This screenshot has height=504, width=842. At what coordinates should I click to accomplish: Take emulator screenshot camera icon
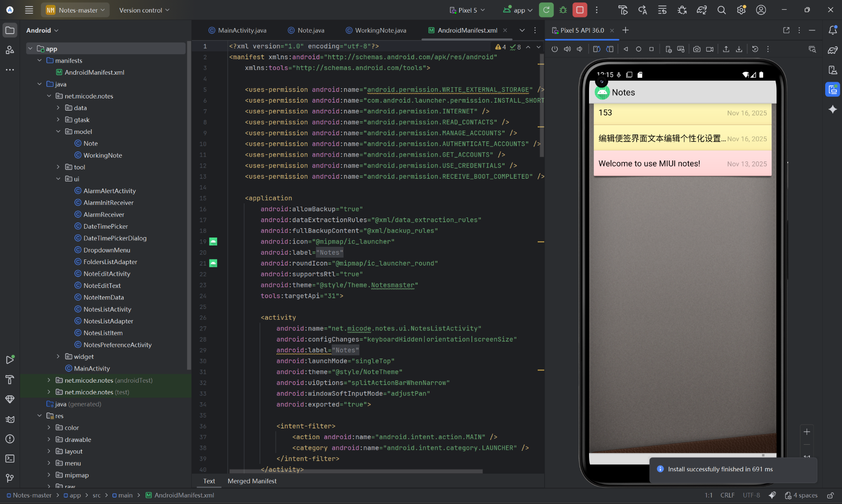[697, 49]
